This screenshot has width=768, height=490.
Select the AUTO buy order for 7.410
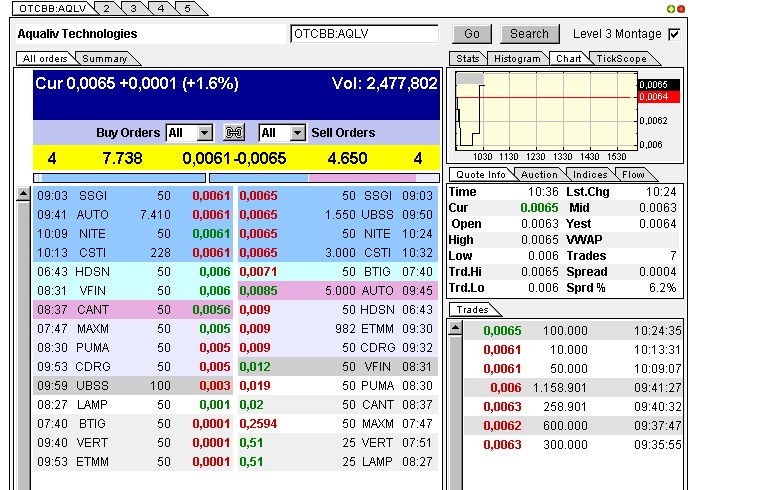(x=133, y=215)
